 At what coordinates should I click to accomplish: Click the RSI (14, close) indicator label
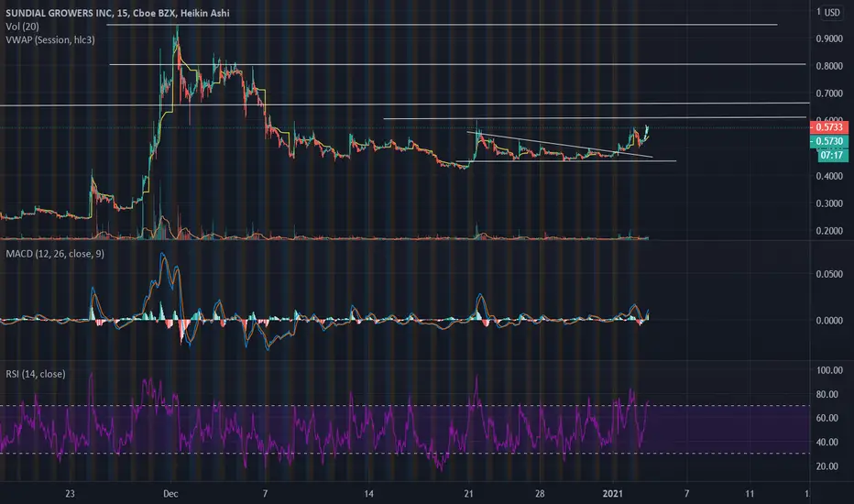coord(36,374)
